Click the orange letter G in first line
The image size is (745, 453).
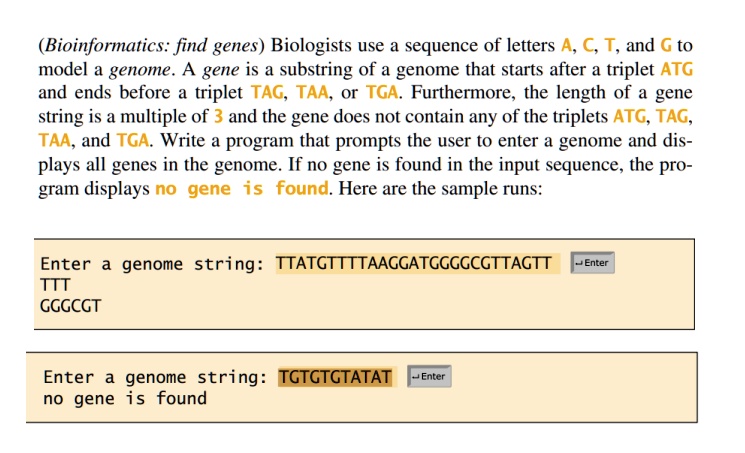[x=666, y=46]
